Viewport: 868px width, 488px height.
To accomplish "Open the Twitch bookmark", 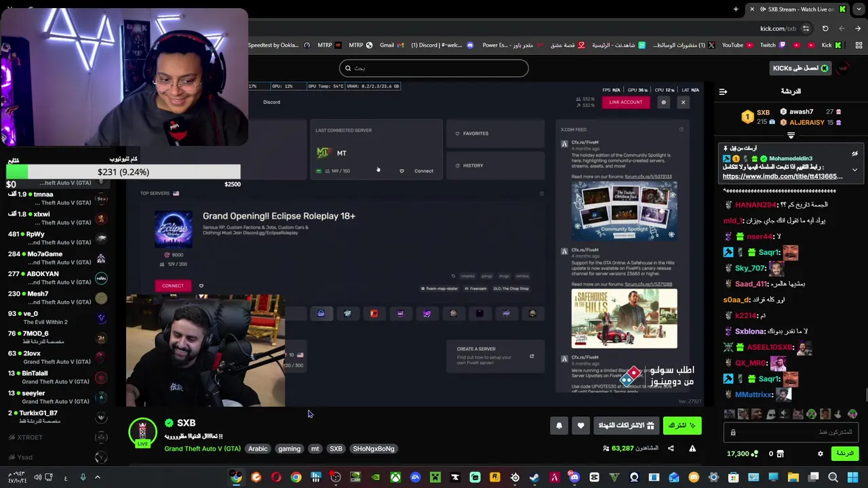I will click(x=772, y=45).
